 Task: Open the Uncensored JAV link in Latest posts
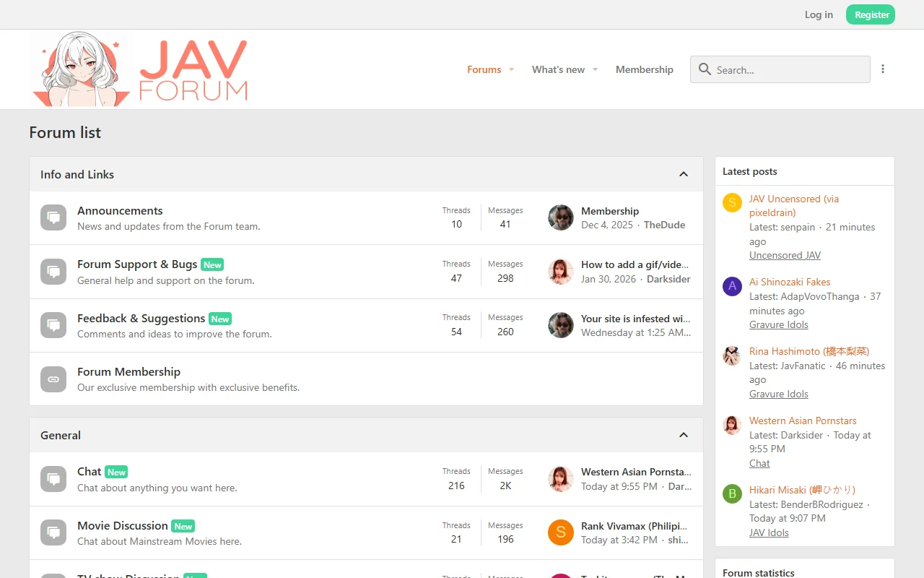pyautogui.click(x=785, y=255)
